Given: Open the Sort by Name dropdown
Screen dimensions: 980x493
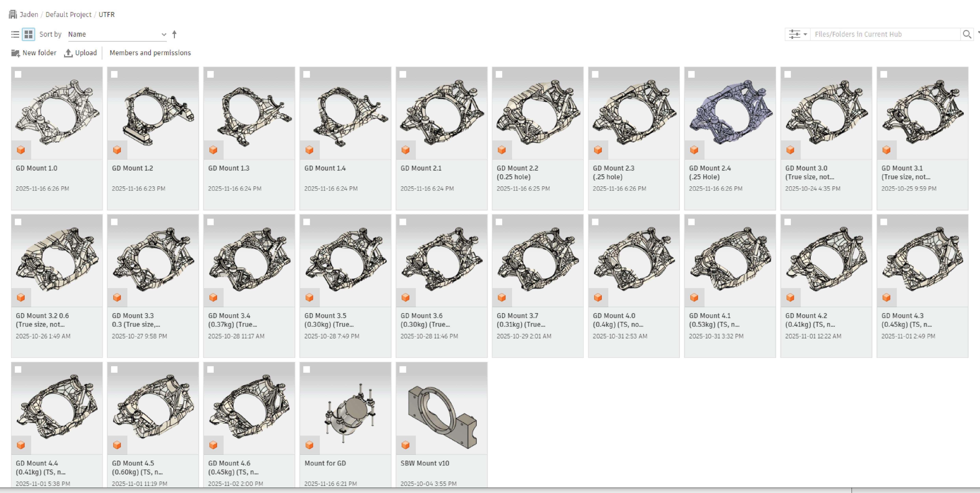Looking at the screenshot, I should 117,34.
